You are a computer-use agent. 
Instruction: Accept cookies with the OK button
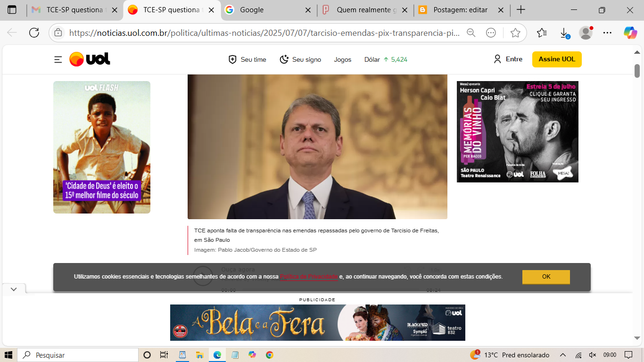coord(546,277)
